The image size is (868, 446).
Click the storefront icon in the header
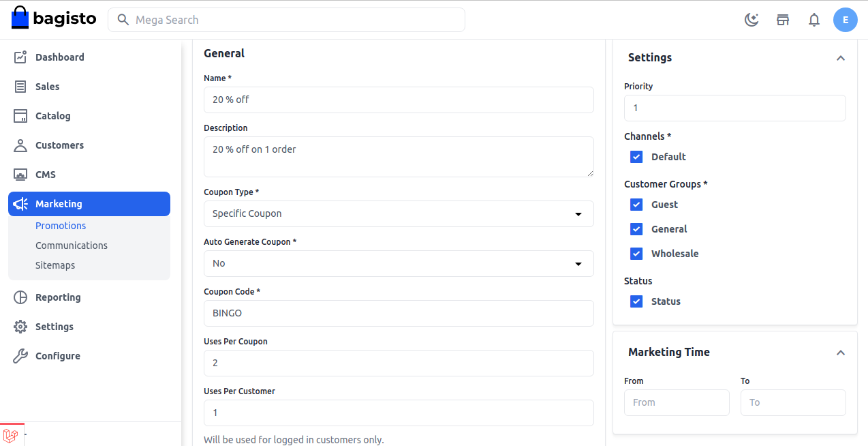(x=782, y=20)
